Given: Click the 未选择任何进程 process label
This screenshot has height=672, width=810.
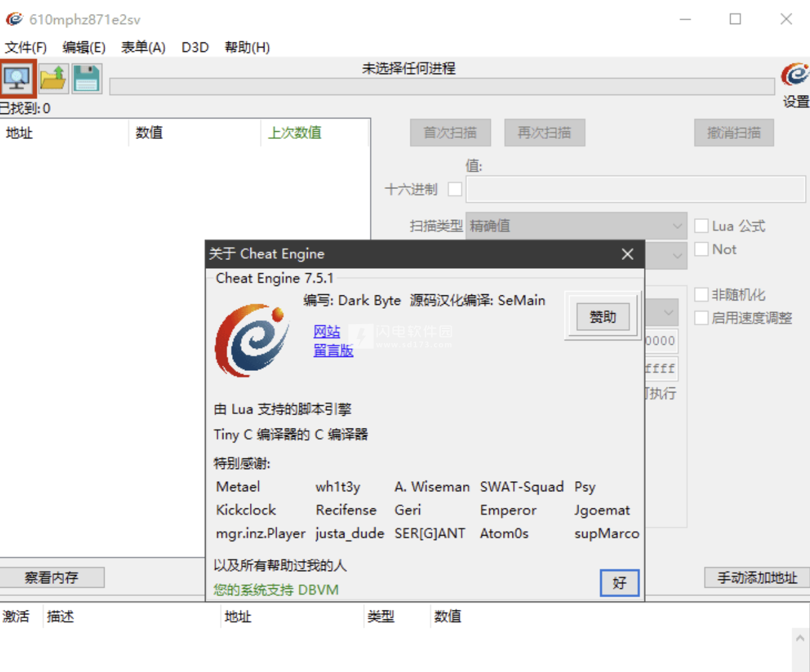Looking at the screenshot, I should (x=408, y=68).
